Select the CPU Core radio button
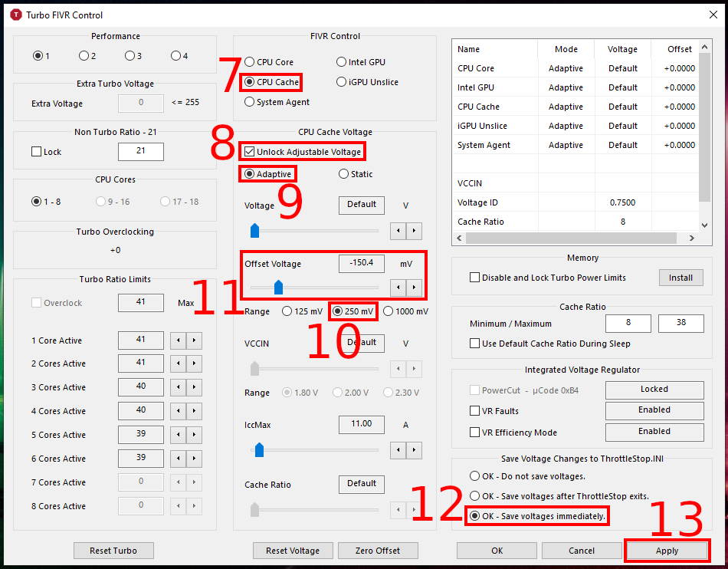This screenshot has width=728, height=569. 250,62
